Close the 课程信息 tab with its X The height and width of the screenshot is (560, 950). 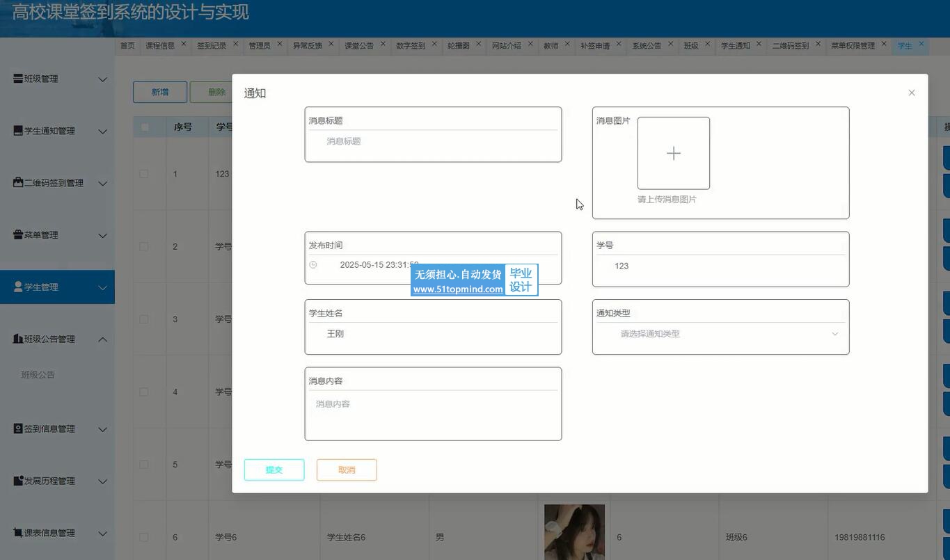[184, 44]
